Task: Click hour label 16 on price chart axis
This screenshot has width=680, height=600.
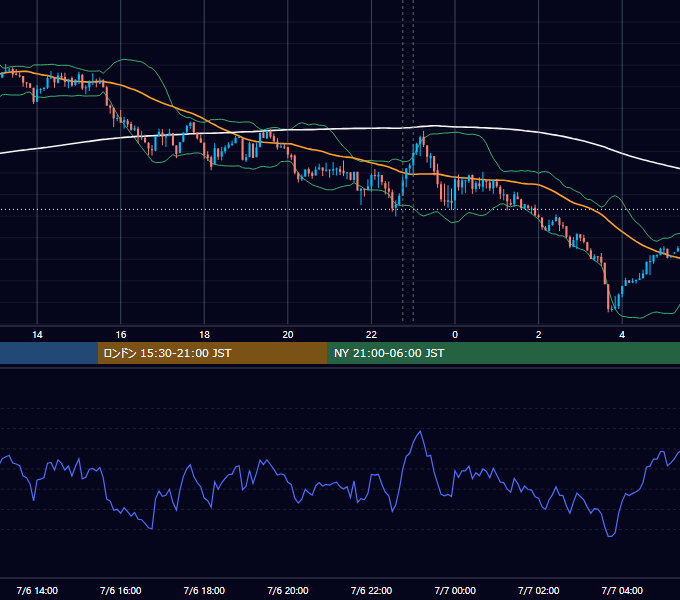Action: pos(121,335)
